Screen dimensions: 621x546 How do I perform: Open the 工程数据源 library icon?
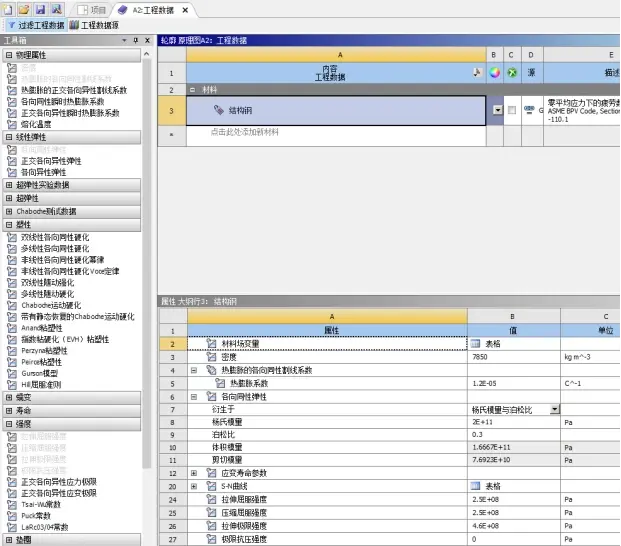(74, 25)
